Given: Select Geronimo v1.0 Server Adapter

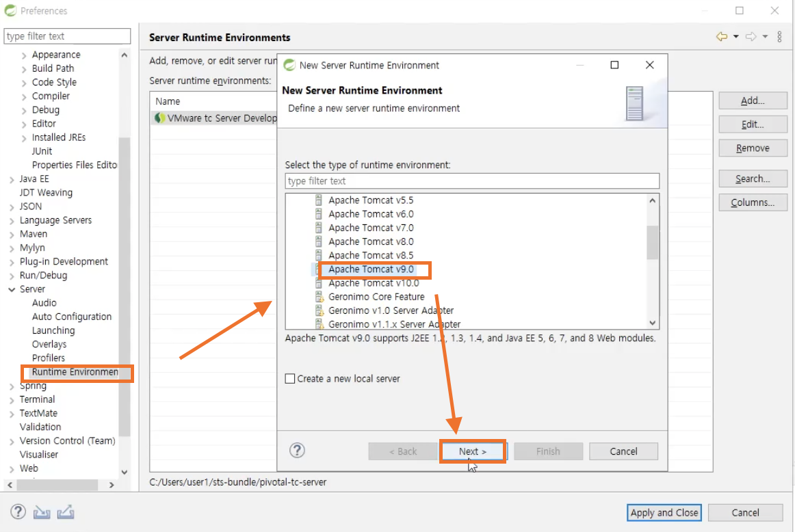Looking at the screenshot, I should [x=391, y=310].
